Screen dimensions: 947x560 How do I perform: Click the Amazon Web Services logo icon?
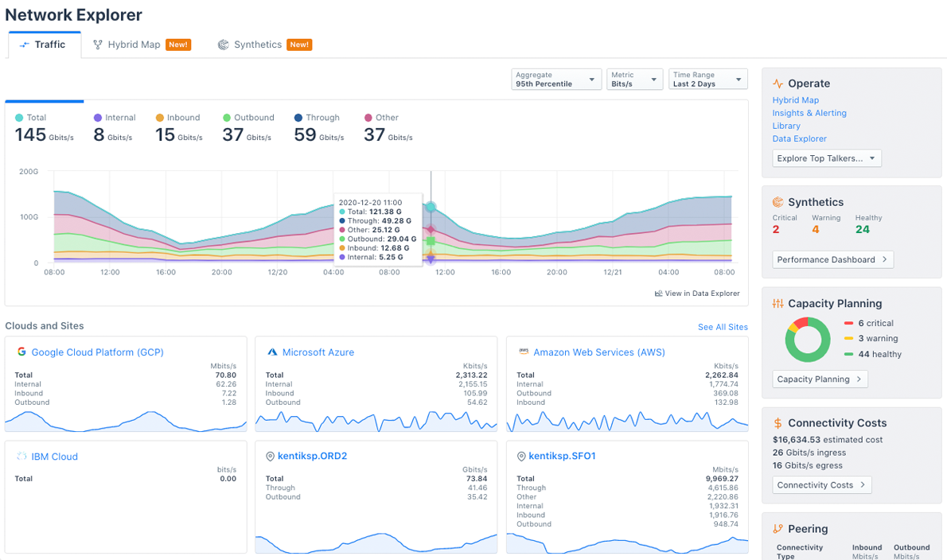(524, 352)
